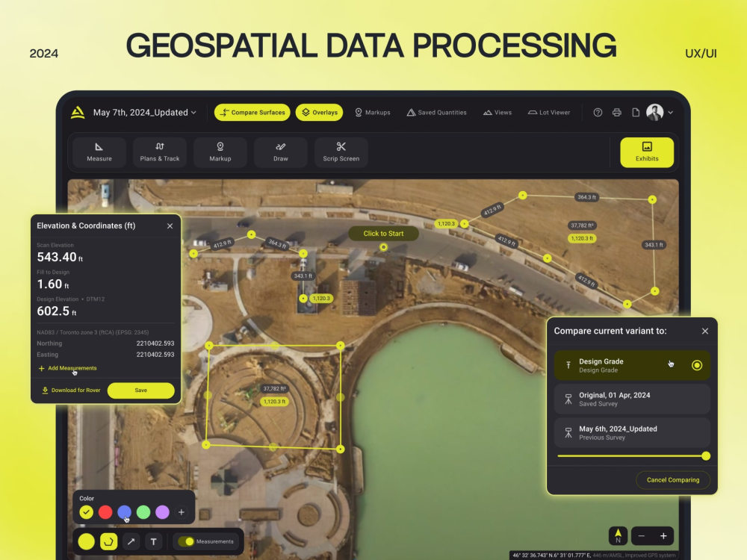Select the Markup tool
The width and height of the screenshot is (747, 560).
pyautogui.click(x=220, y=152)
